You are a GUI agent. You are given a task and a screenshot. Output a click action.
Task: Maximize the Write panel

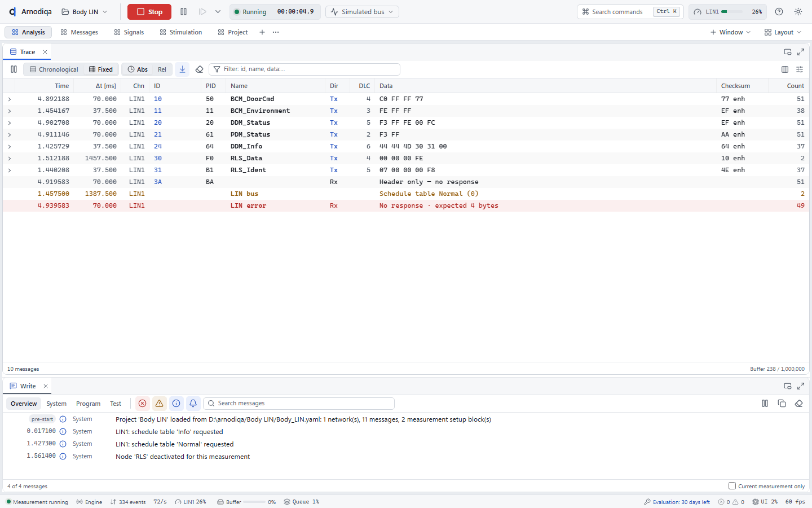tap(801, 386)
